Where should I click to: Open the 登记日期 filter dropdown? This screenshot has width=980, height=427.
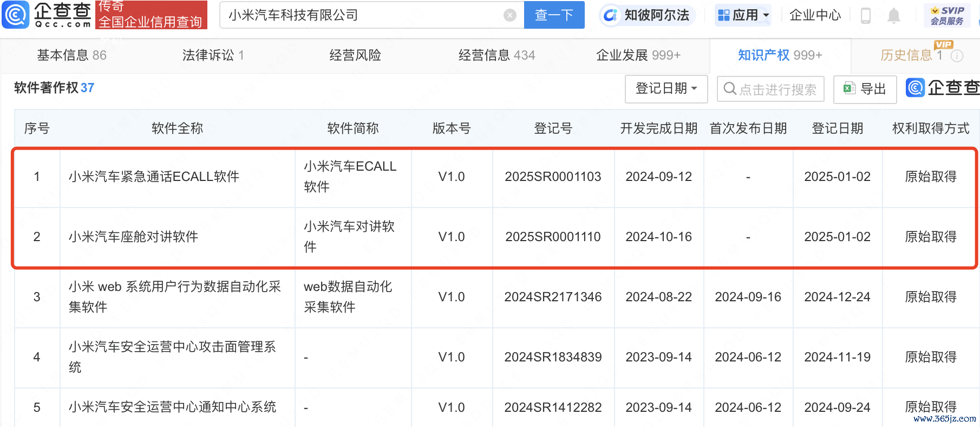click(x=666, y=89)
